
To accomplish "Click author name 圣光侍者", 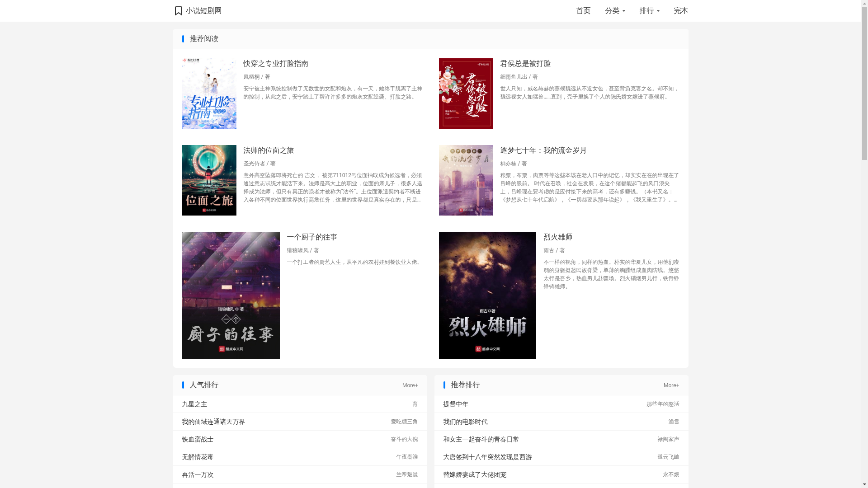I will point(254,164).
